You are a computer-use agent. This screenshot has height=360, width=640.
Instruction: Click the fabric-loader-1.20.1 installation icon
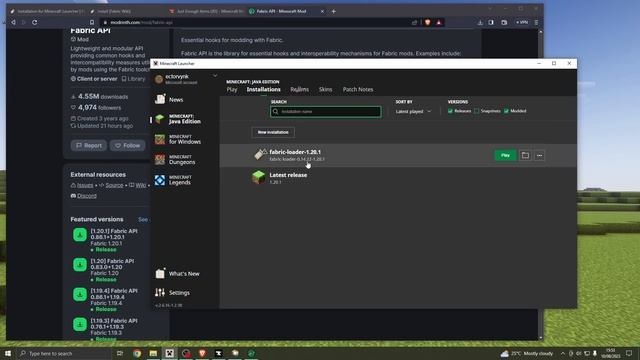tap(260, 155)
